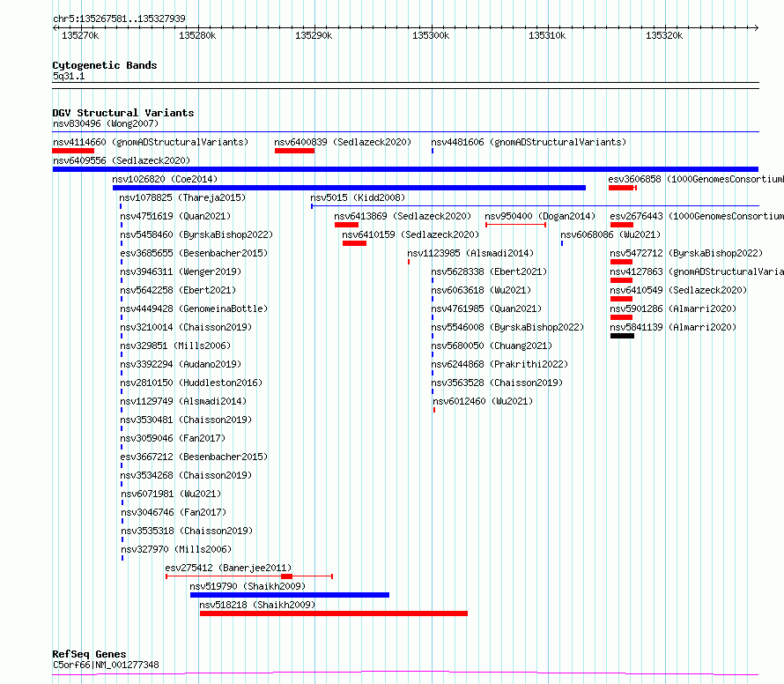
Task: Click nsv3563528 (Chaisson2019) label
Action: pyautogui.click(x=497, y=383)
